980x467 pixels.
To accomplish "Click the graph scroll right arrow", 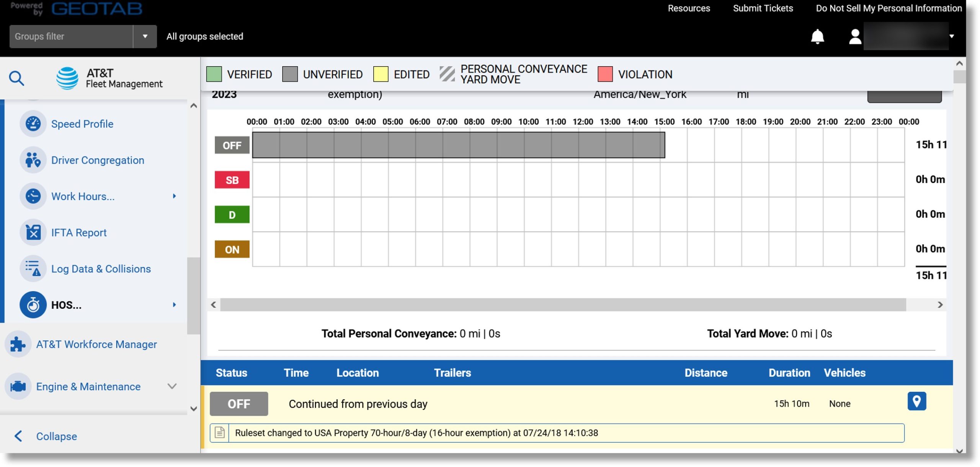I will point(940,305).
